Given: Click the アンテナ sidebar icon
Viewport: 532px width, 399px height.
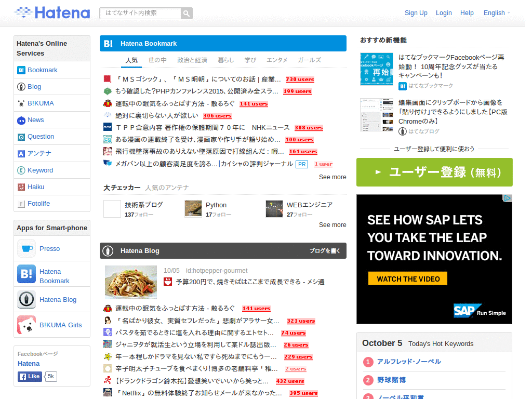Looking at the screenshot, I should click(x=21, y=153).
